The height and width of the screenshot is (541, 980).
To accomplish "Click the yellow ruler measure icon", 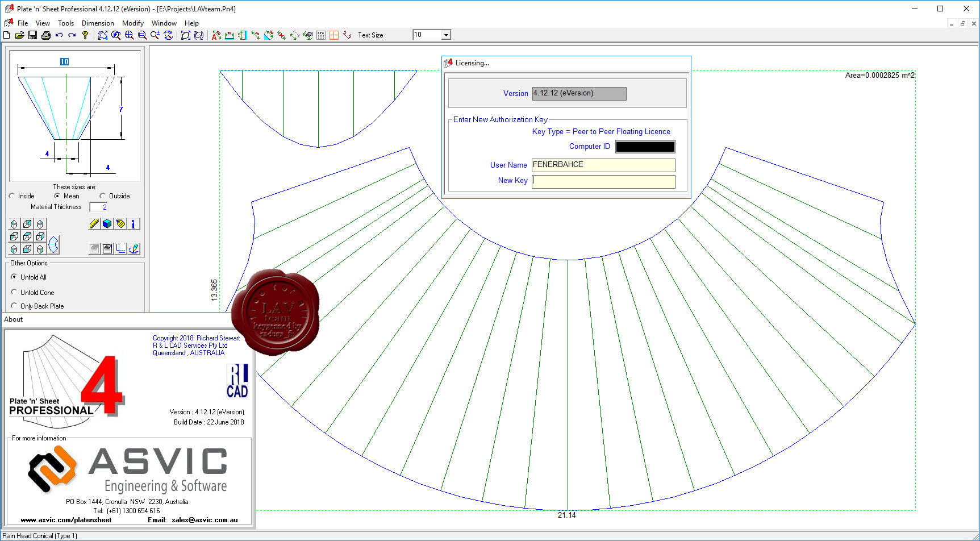I will point(94,224).
